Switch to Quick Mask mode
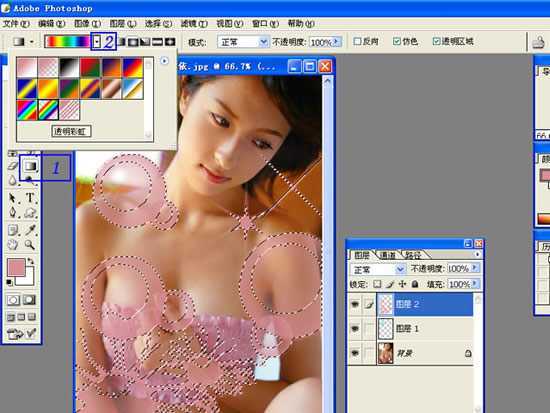The height and width of the screenshot is (413, 550). point(29,300)
